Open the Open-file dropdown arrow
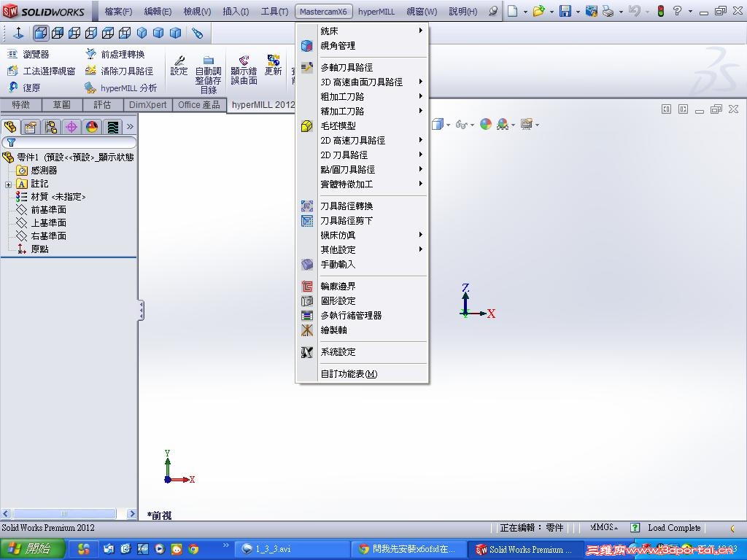747x560 pixels. click(x=551, y=12)
